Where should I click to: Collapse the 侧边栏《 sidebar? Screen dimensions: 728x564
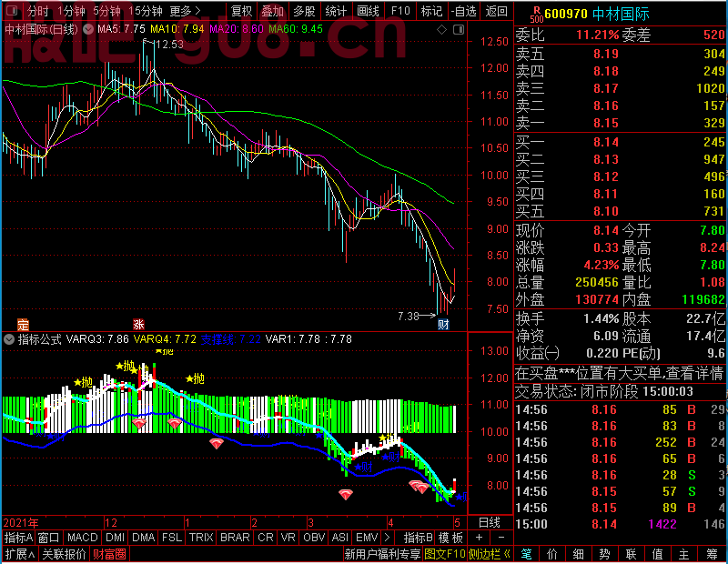coord(490,554)
